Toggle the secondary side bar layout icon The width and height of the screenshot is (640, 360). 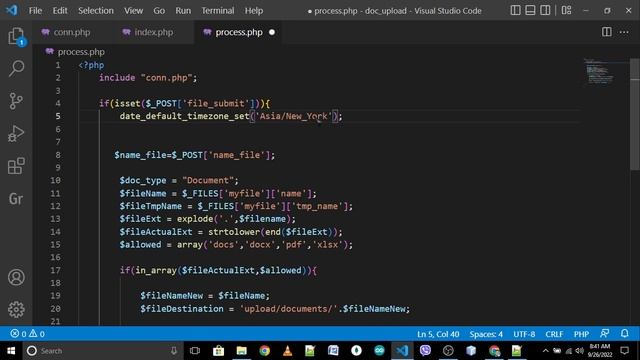[545, 10]
